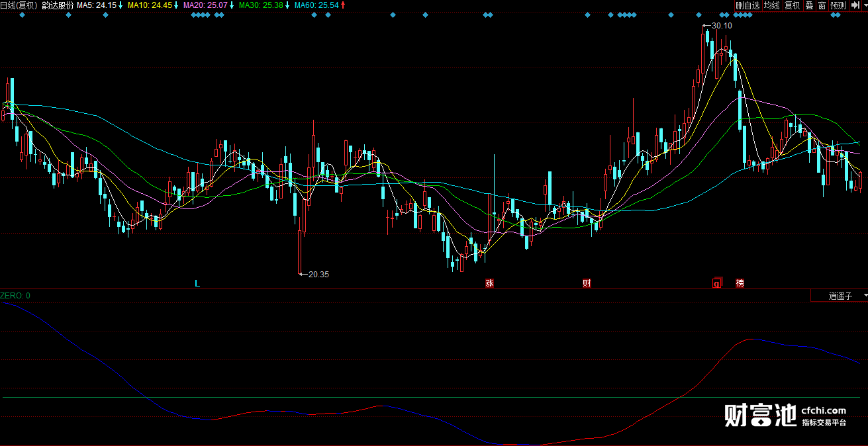Click the MA5 indicator label
The image size is (868, 446).
(97, 5)
